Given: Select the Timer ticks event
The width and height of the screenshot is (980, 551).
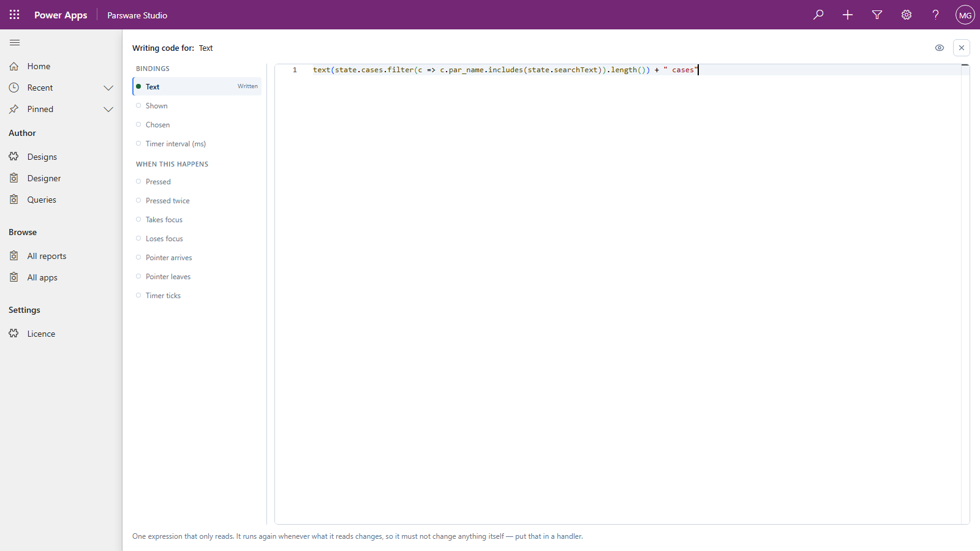Looking at the screenshot, I should pos(197,296).
